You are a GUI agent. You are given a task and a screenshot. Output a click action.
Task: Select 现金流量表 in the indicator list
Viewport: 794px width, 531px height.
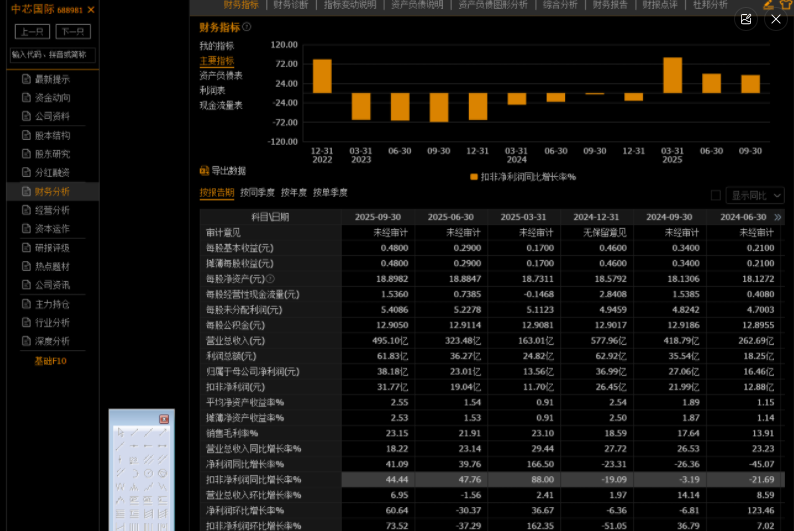pos(221,105)
